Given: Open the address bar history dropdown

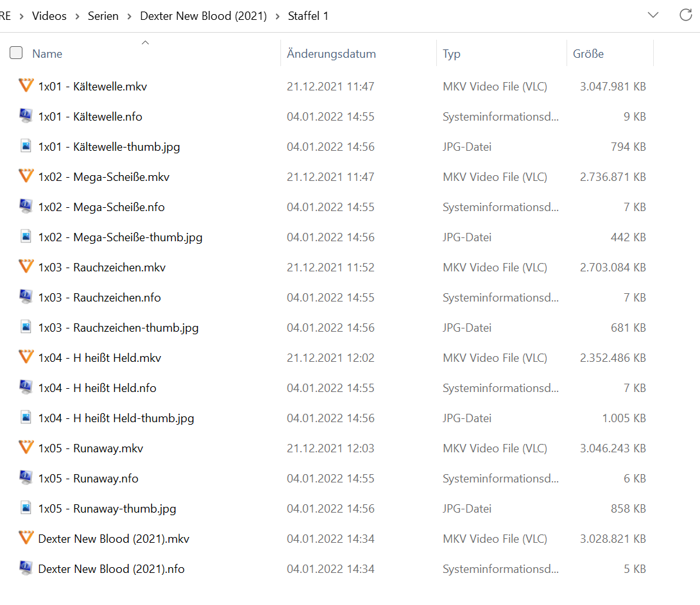Looking at the screenshot, I should [x=653, y=15].
